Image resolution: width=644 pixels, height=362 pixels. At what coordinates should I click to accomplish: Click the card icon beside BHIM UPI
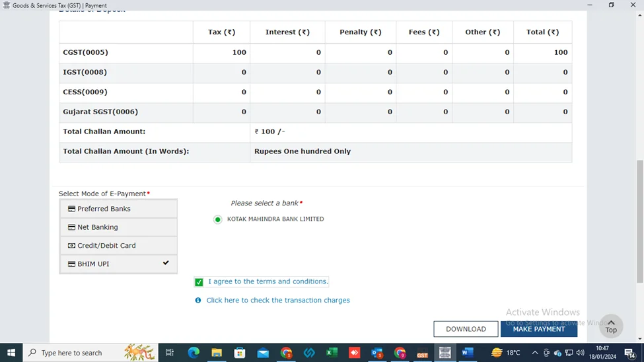point(71,264)
